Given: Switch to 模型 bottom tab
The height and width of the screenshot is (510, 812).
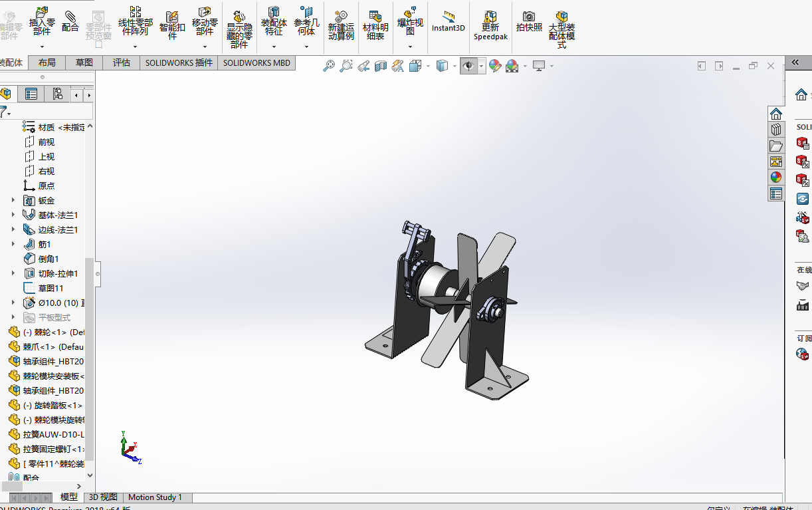Looking at the screenshot, I should (x=69, y=497).
